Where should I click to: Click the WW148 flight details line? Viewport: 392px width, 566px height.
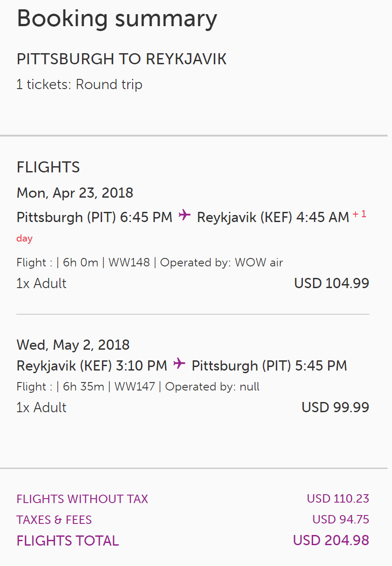[149, 262]
